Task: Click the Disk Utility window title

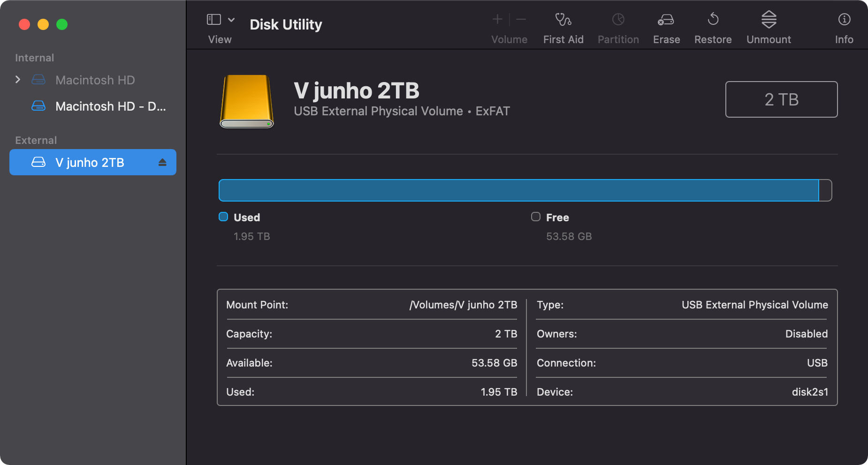Action: coord(286,24)
